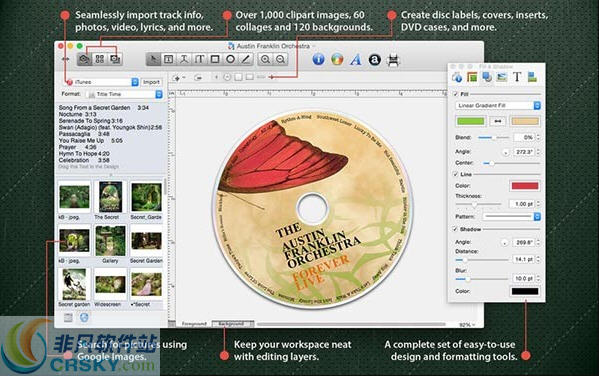Select the arrow selection tool

(x=153, y=59)
